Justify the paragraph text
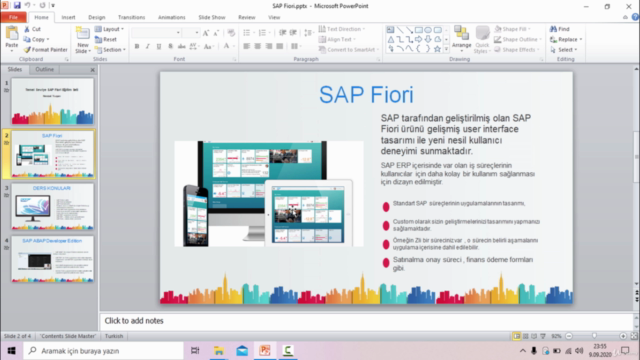The width and height of the screenshot is (640, 360). click(x=280, y=46)
